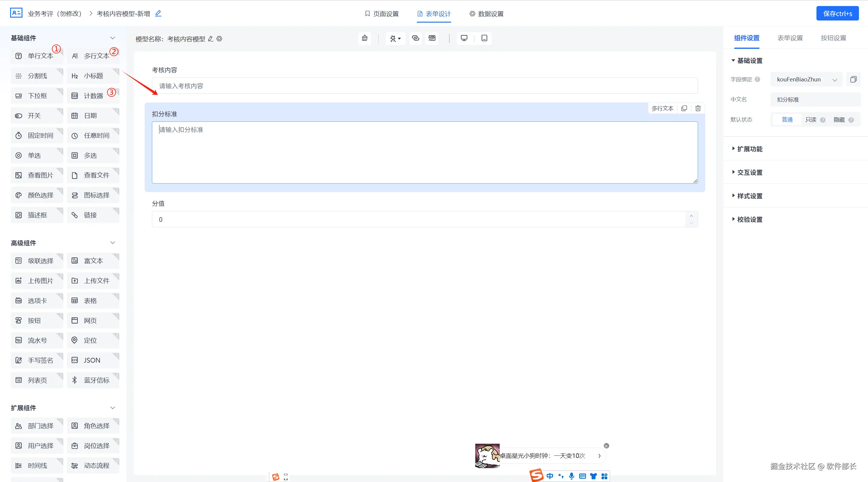The height and width of the screenshot is (482, 868).
Task: Open the kouFenBiaoZhun field binding dropdown
Action: coord(806,80)
